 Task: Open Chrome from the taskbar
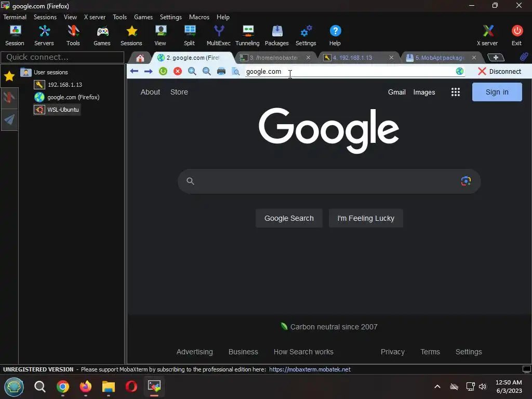coord(63,387)
